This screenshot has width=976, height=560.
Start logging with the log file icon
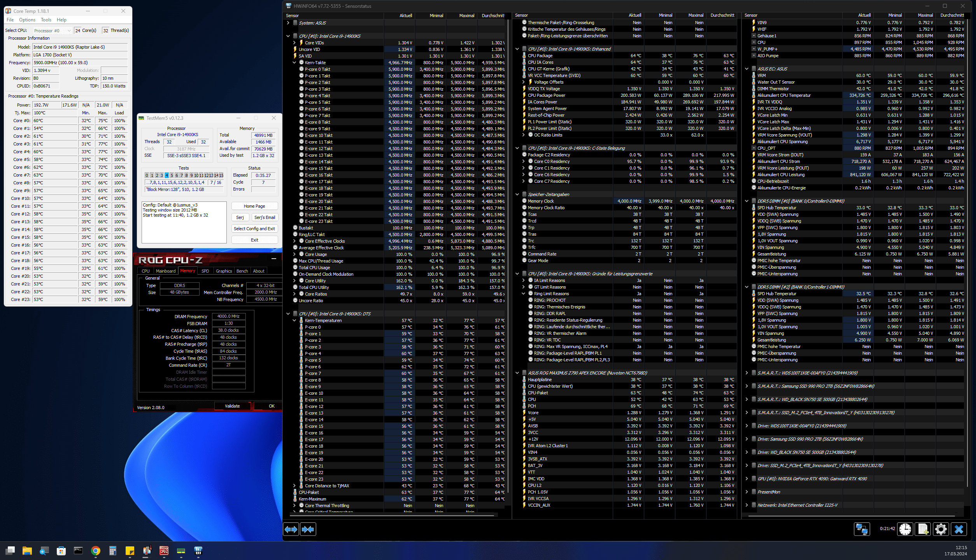tap(923, 529)
